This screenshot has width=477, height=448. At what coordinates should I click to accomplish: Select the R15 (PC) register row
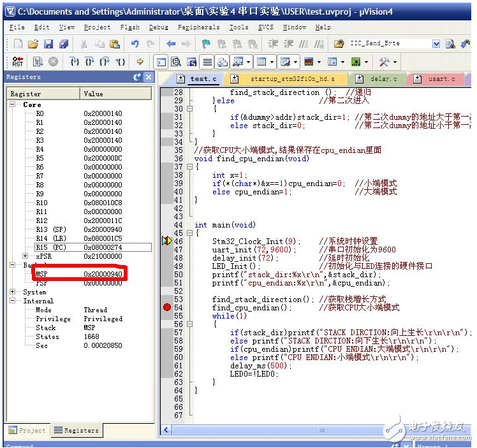coord(51,247)
